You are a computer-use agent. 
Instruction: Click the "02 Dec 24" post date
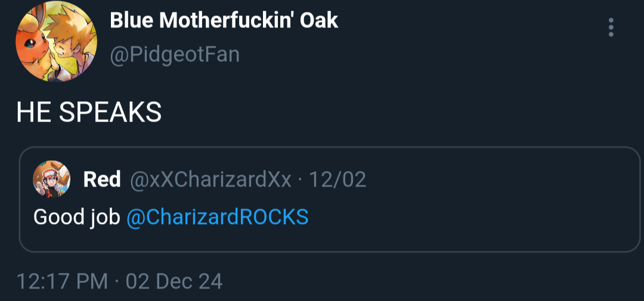[x=174, y=281]
